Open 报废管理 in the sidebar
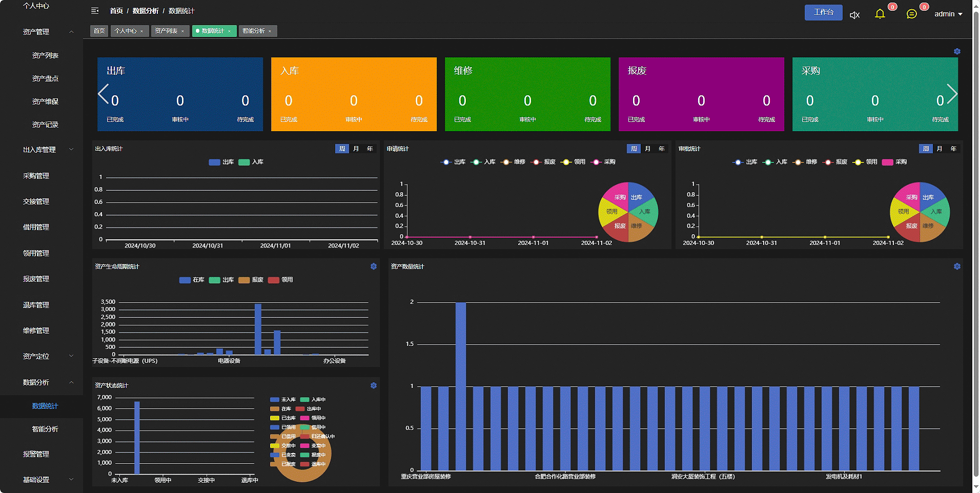 point(36,279)
